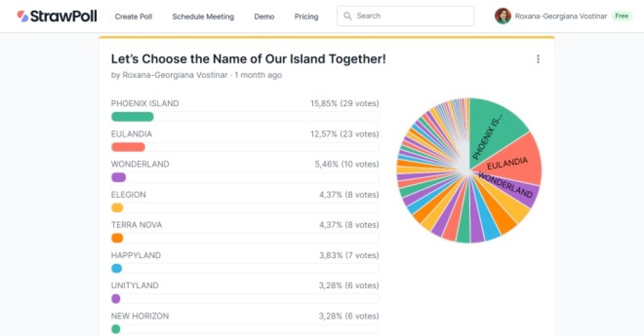Image resolution: width=644 pixels, height=336 pixels.
Task: Click the green PHOENIX ISLAND progress bar
Action: click(132, 117)
